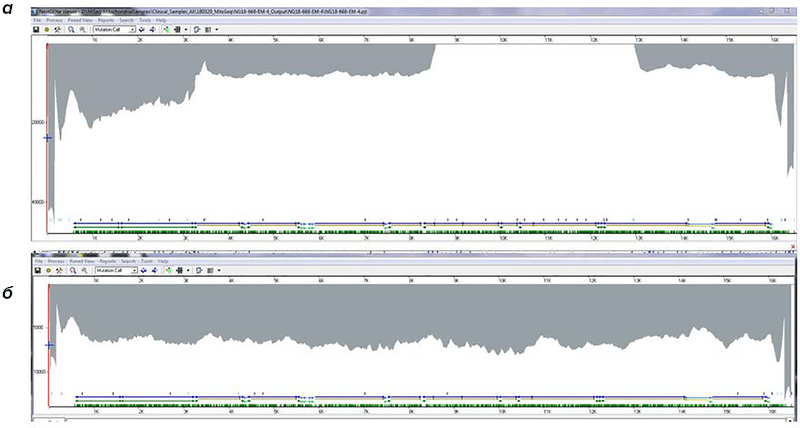Click the zoom in magnifier in top window
The image size is (800, 428).
tap(71, 30)
